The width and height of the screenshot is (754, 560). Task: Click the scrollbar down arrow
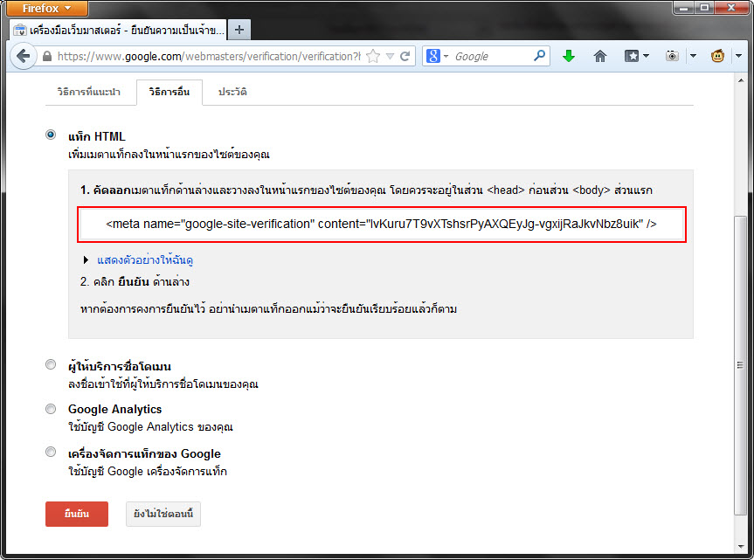tap(741, 547)
